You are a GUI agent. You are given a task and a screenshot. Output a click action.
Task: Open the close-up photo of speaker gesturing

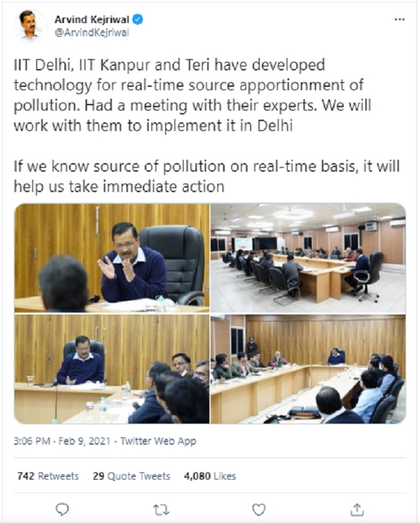112,258
